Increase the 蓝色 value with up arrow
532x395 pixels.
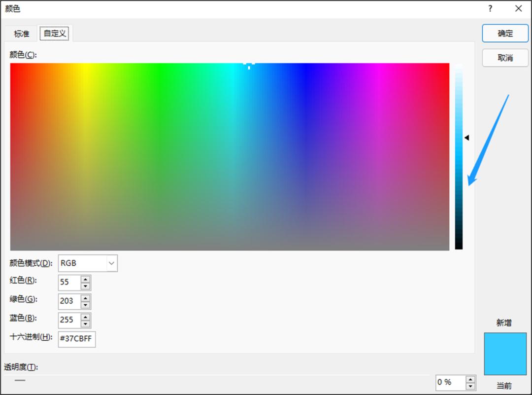tap(86, 317)
